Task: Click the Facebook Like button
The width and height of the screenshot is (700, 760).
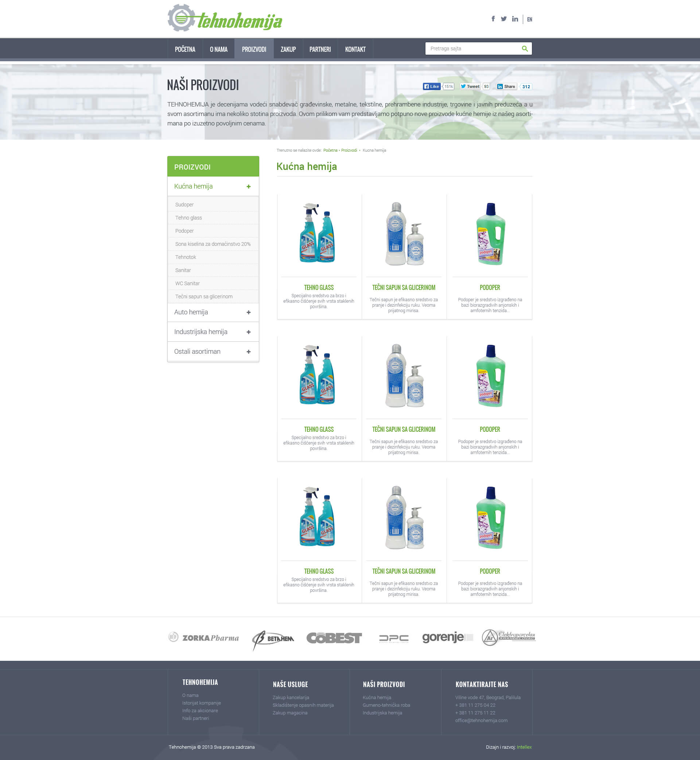Action: pyautogui.click(x=432, y=86)
